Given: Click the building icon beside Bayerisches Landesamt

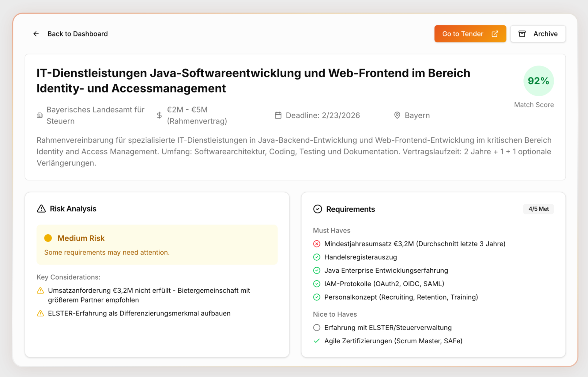Looking at the screenshot, I should (x=40, y=115).
